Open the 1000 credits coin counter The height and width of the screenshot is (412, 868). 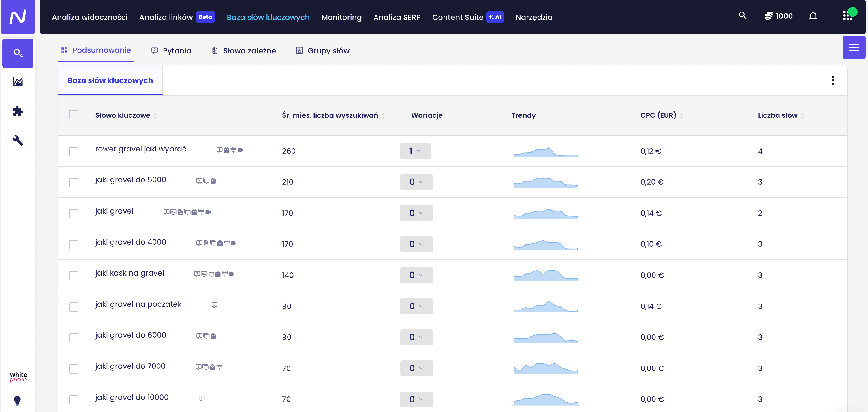pos(778,16)
